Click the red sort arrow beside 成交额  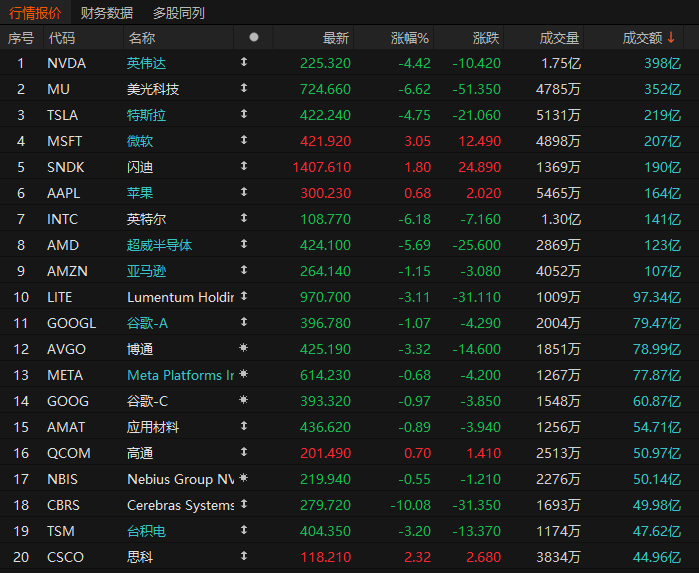tap(671, 37)
